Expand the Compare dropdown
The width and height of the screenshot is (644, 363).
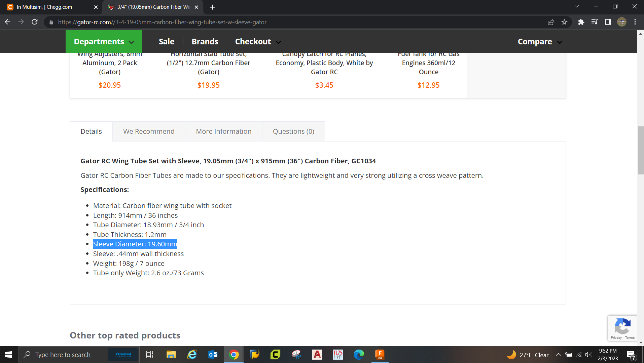(540, 42)
